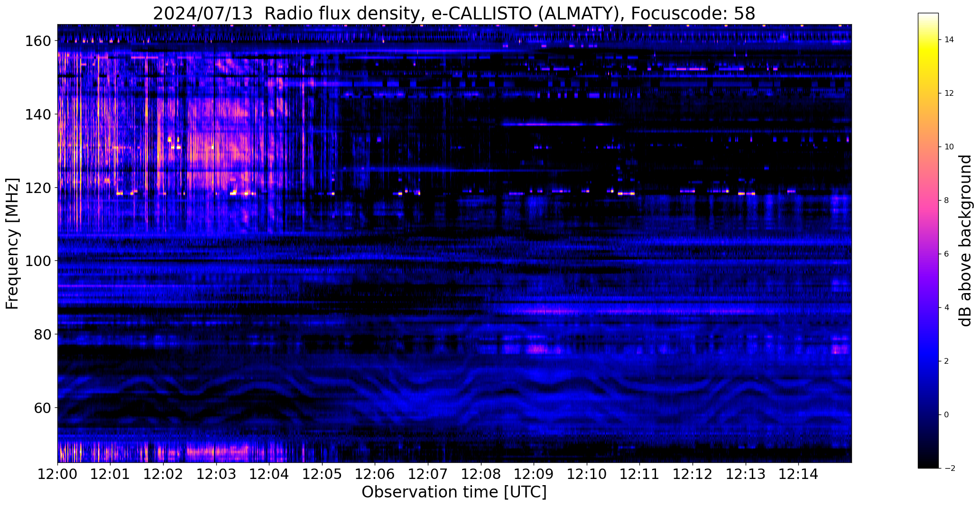Click the 12:11 time tick label
Screen dimensions: 980x506
coord(639,474)
